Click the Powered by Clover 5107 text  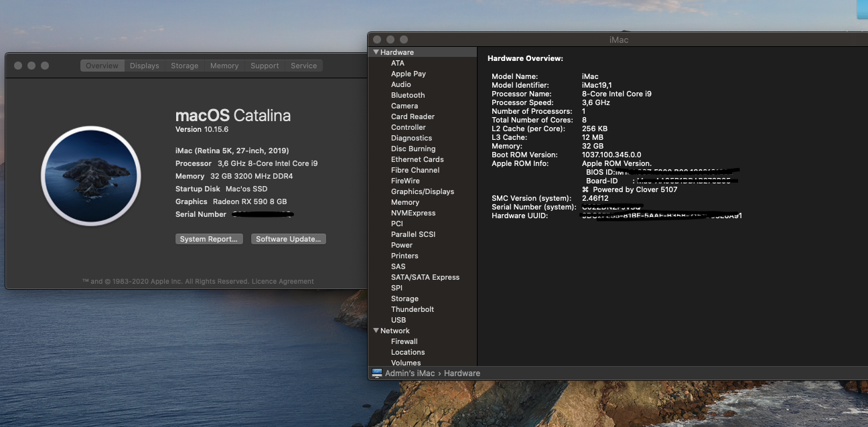tap(634, 189)
